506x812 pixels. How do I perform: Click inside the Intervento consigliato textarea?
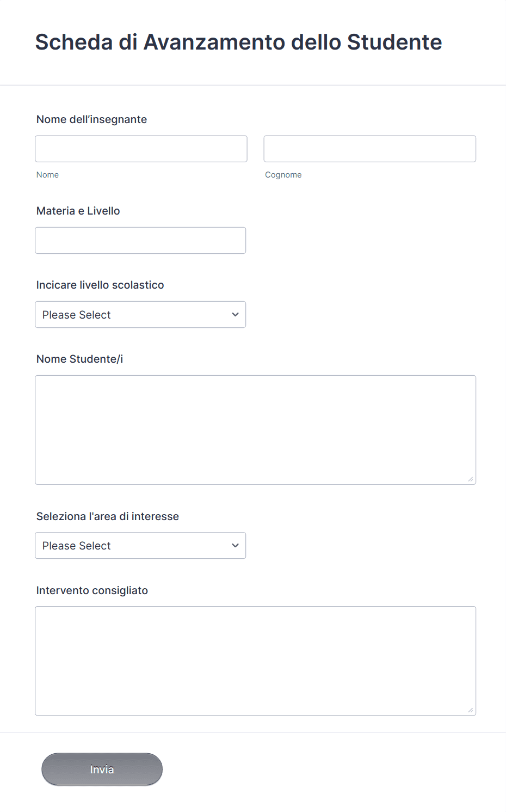point(256,661)
